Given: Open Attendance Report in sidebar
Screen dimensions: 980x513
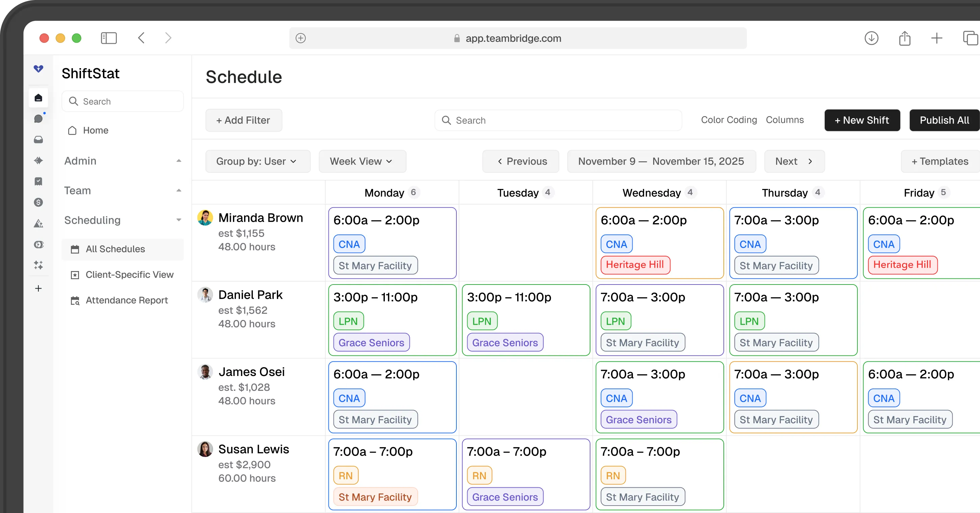Looking at the screenshot, I should pyautogui.click(x=126, y=300).
